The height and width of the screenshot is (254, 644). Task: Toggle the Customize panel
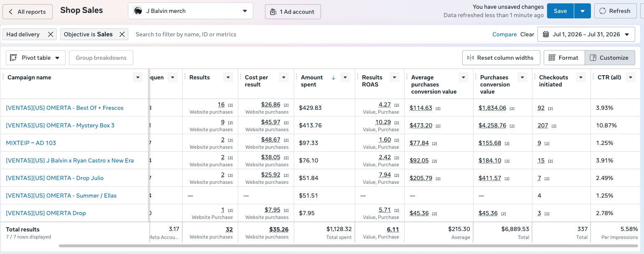pyautogui.click(x=610, y=58)
